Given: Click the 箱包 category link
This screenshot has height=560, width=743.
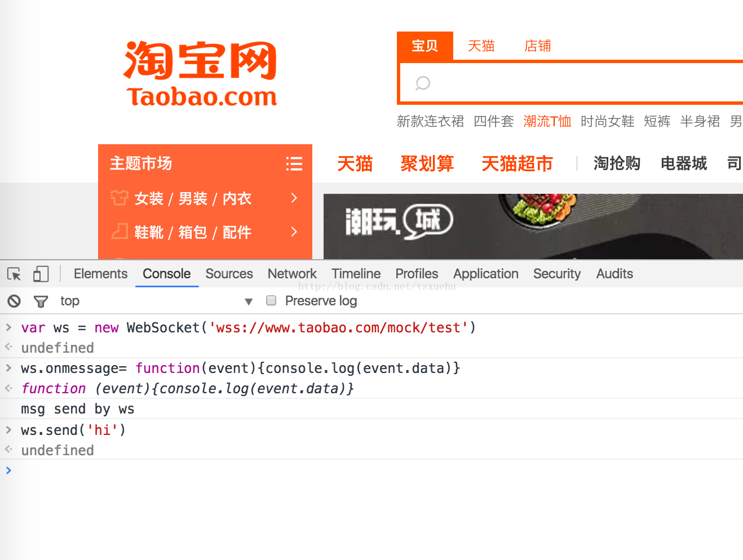Looking at the screenshot, I should click(193, 232).
